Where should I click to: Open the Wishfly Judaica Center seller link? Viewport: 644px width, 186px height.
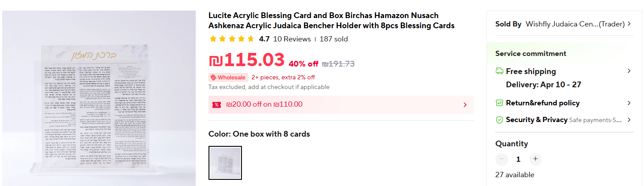pos(575,24)
